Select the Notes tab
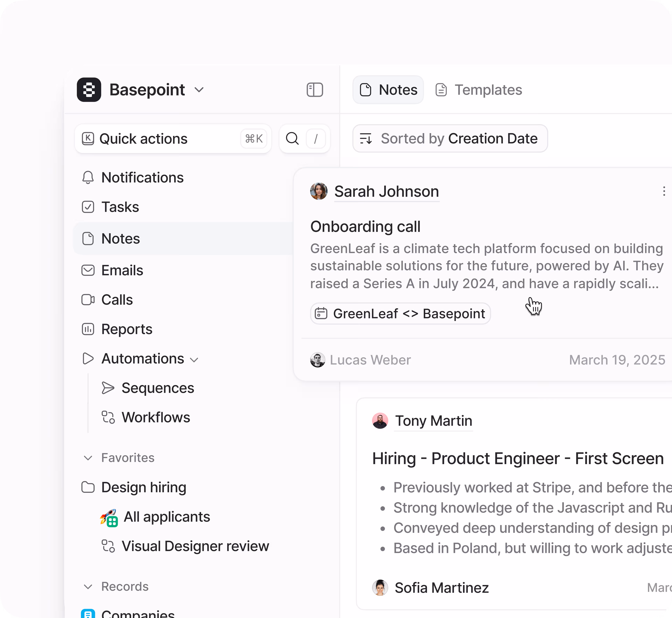The height and width of the screenshot is (618, 672). click(x=388, y=90)
